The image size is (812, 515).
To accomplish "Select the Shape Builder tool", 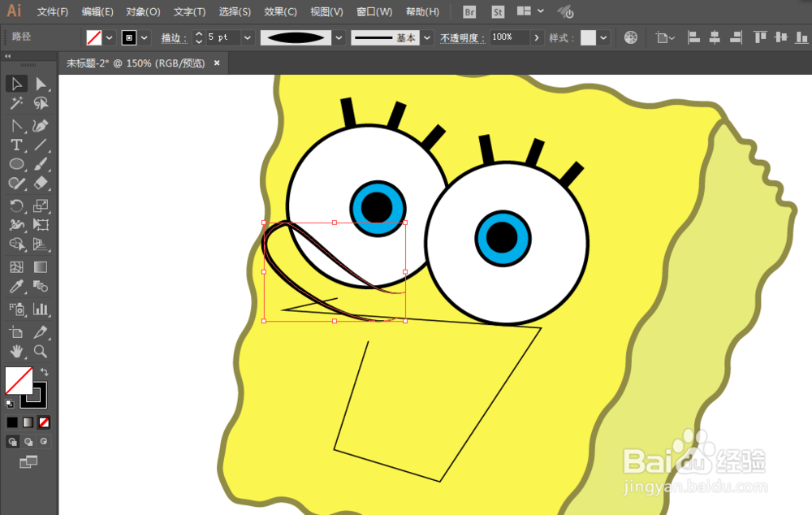I will 16,244.
